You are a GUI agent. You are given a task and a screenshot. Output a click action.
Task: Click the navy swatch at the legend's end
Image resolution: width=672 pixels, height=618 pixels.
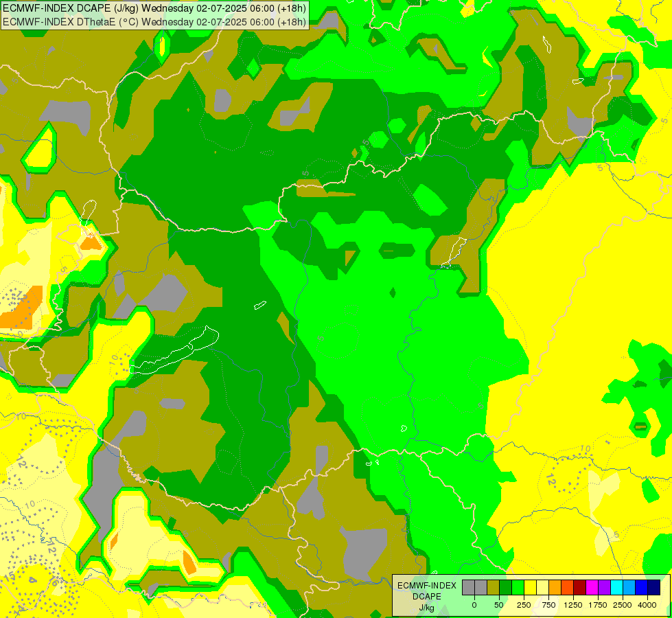(x=654, y=587)
